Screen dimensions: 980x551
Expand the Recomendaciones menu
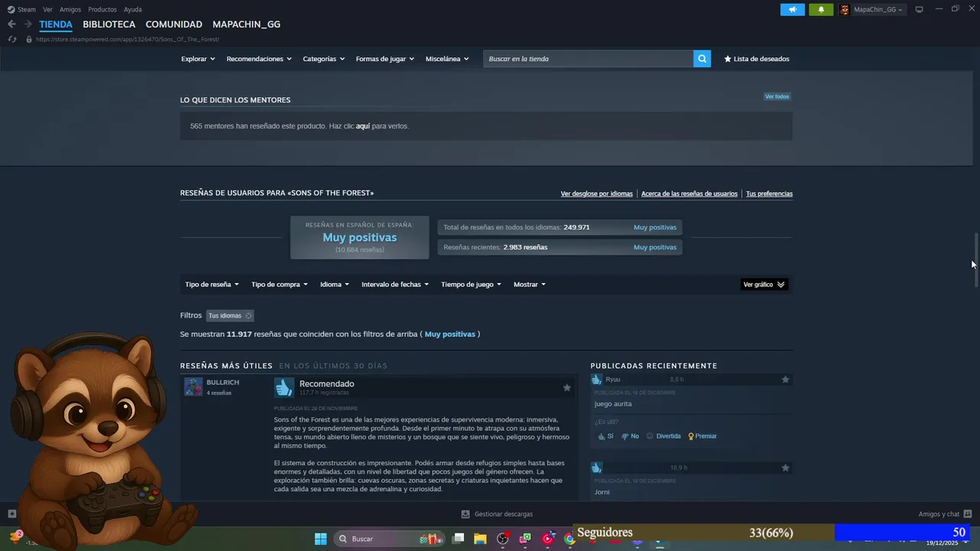260,59
